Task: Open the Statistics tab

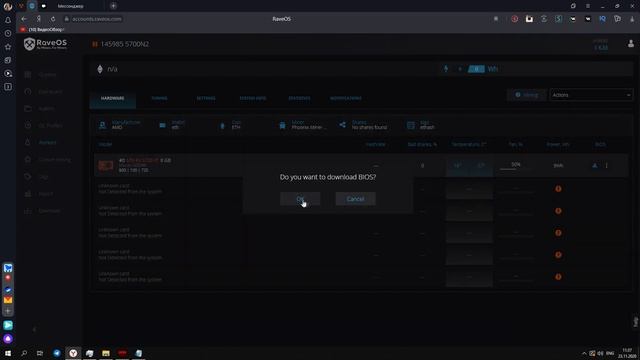Action: [299, 98]
